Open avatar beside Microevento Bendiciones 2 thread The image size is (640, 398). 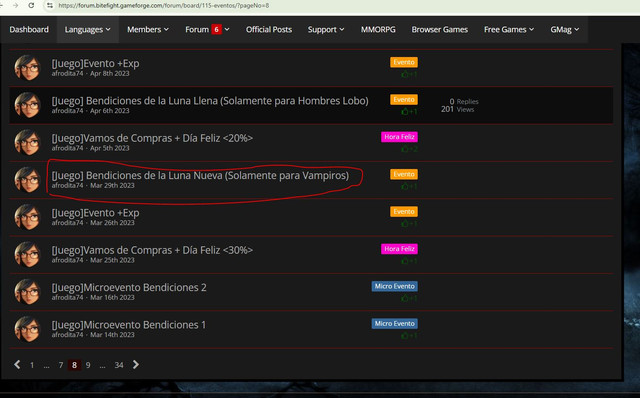point(27,292)
